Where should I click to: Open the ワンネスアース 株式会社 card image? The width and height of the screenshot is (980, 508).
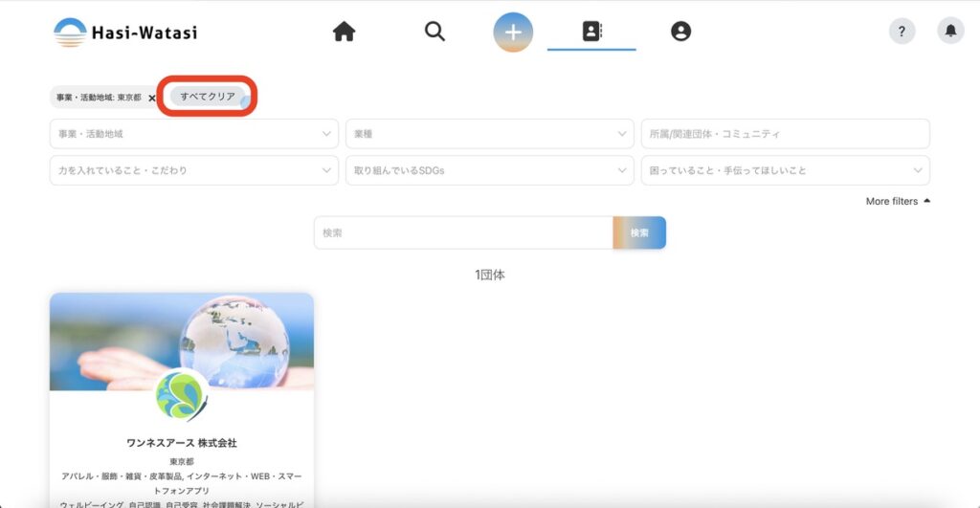[x=182, y=341]
